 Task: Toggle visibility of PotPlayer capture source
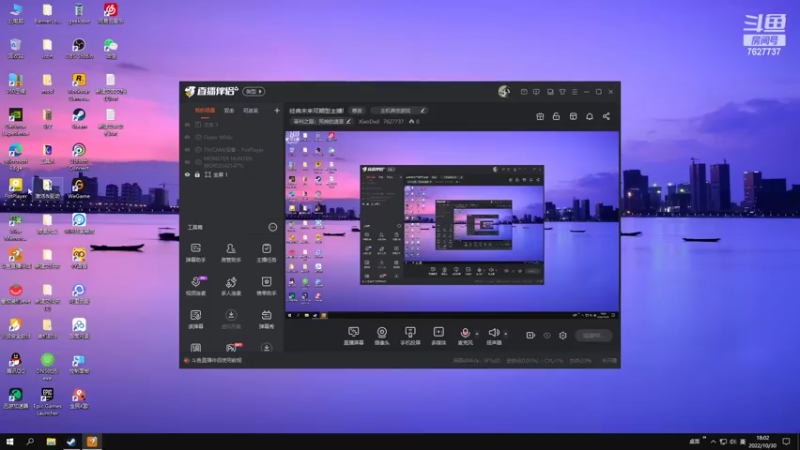[x=187, y=150]
